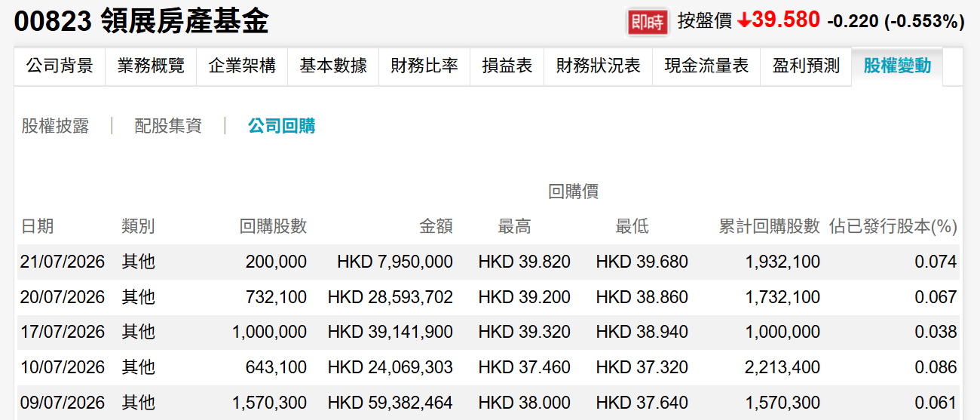Click the 643,100 repurchased shares value
The width and height of the screenshot is (980, 420).
(276, 367)
